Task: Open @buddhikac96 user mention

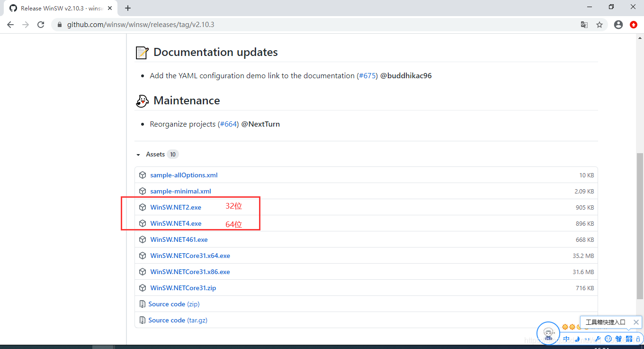Action: click(406, 75)
